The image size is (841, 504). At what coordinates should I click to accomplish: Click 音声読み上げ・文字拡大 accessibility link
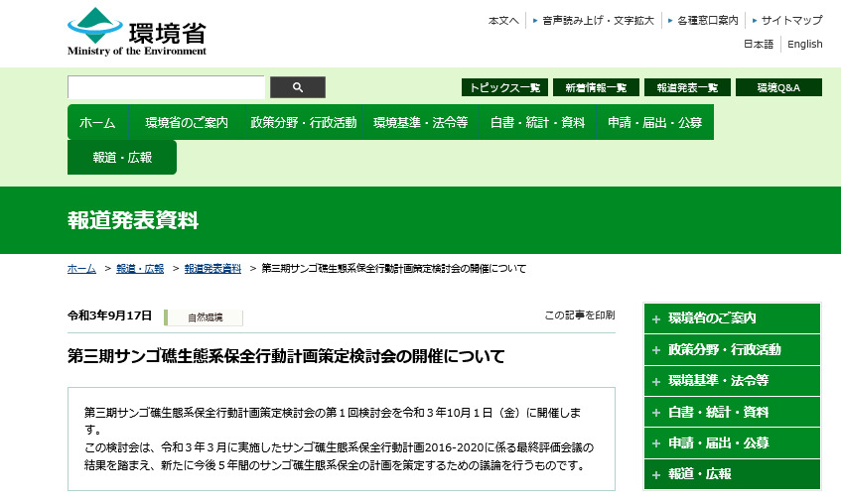point(598,20)
